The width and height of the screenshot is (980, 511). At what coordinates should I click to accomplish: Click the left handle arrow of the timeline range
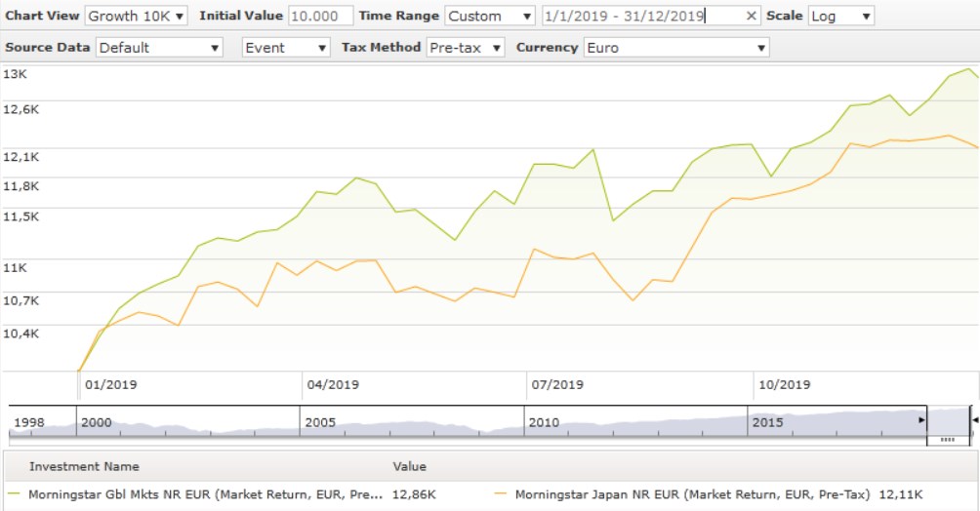(x=921, y=420)
